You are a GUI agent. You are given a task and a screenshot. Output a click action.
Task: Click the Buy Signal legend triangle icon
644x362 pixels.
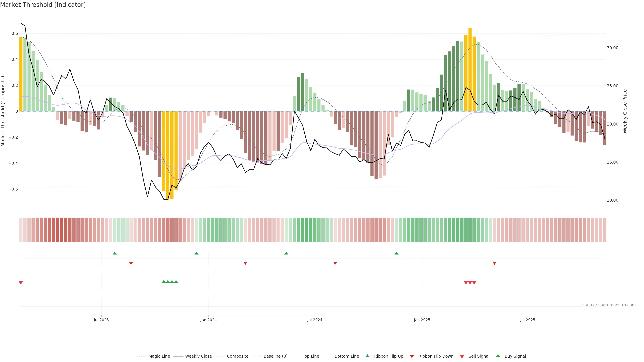click(x=498, y=356)
